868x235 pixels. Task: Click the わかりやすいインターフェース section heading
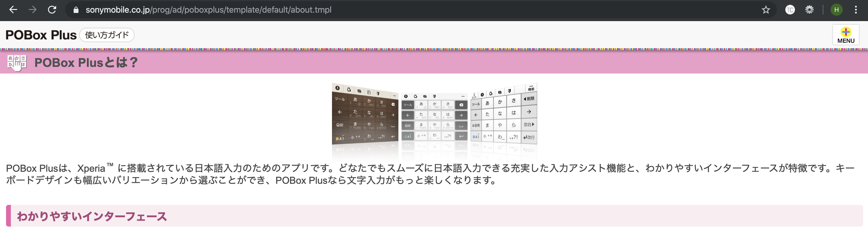pos(434,216)
